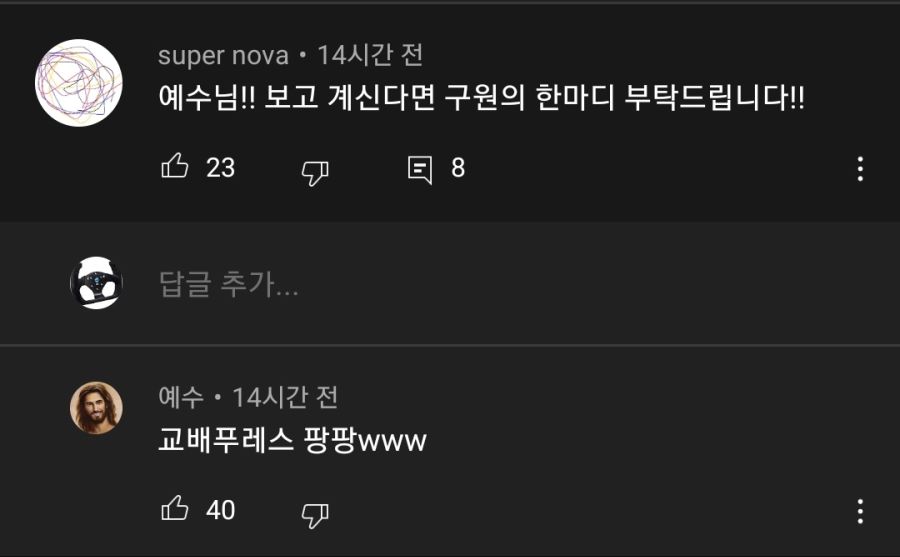The image size is (900, 557).
Task: Open more options for 예수 reply
Action: click(860, 511)
